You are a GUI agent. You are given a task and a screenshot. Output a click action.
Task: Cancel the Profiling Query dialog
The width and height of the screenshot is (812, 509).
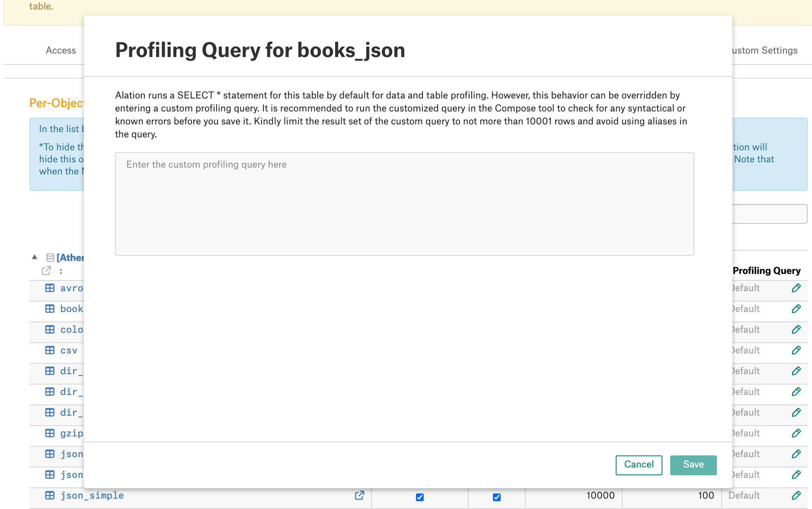click(639, 465)
